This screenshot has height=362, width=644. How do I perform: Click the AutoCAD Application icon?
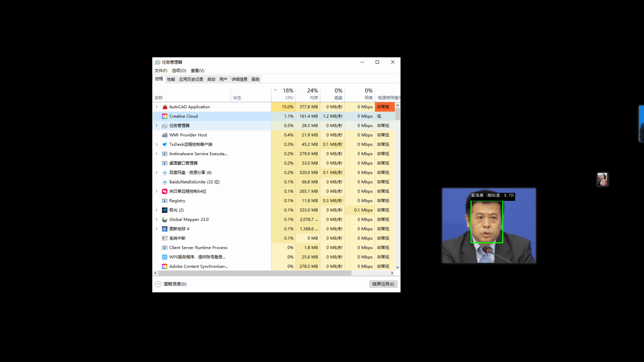[165, 107]
